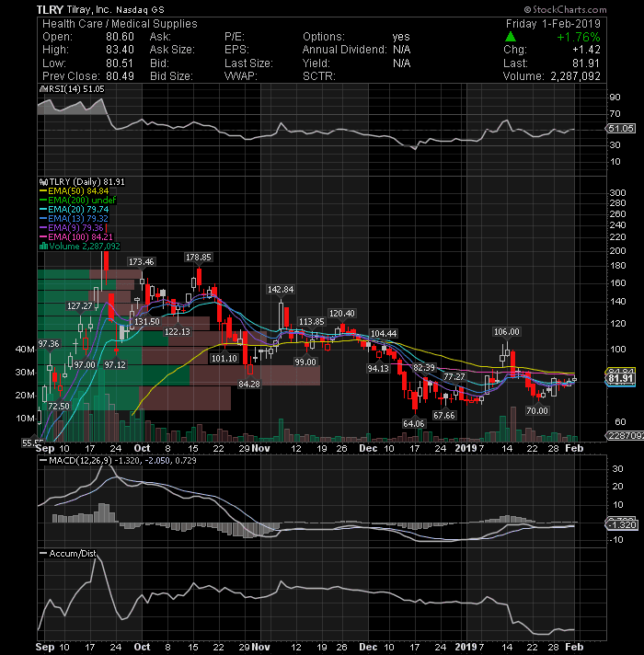644x655 pixels.
Task: Click the 94.13 price annotation
Action: pyautogui.click(x=378, y=368)
